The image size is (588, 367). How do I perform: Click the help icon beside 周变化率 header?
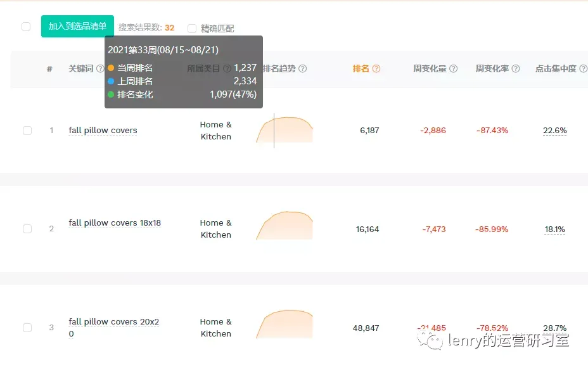(x=516, y=68)
